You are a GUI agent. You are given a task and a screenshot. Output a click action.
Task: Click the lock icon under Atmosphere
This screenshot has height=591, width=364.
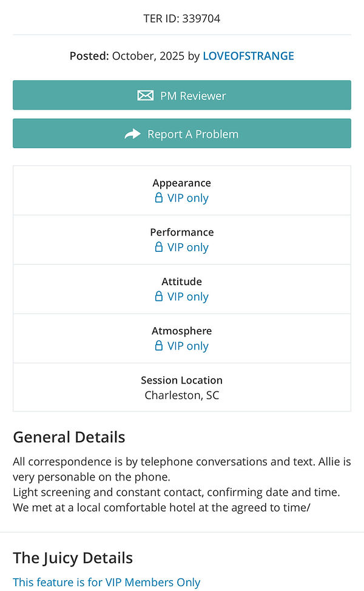coord(159,345)
